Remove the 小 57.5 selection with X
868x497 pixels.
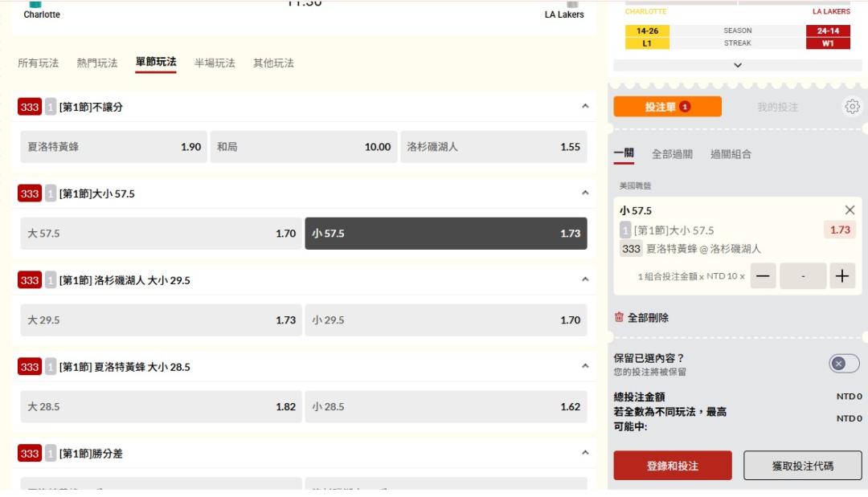[x=850, y=210]
